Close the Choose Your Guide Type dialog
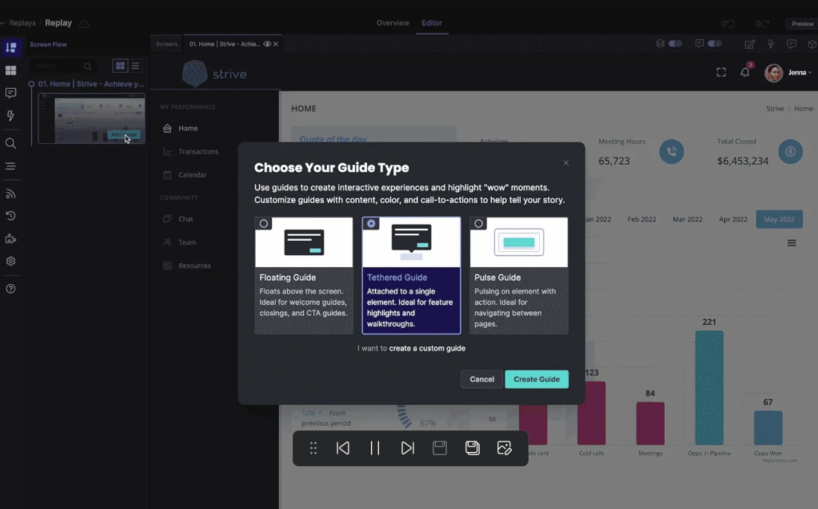The height and width of the screenshot is (509, 818). pos(566,163)
